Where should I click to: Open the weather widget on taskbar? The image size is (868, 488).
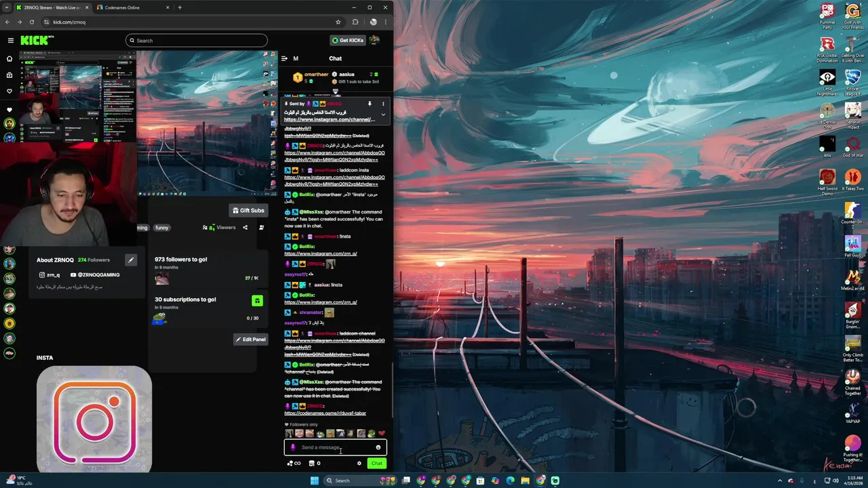pyautogui.click(x=18, y=481)
